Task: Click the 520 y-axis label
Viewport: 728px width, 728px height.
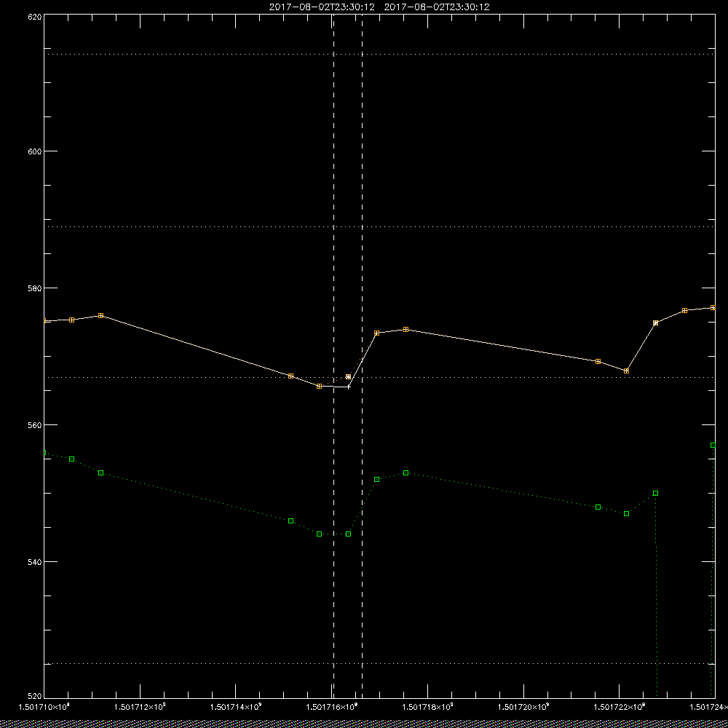Action: coord(35,697)
